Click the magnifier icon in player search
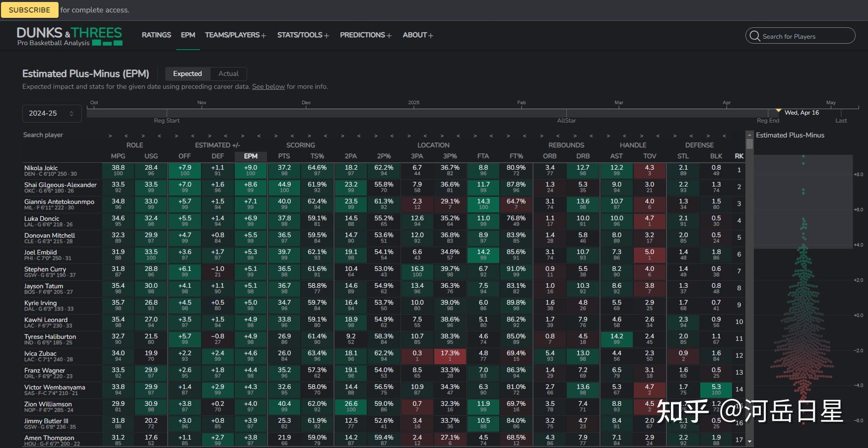This screenshot has width=868, height=448. 755,36
